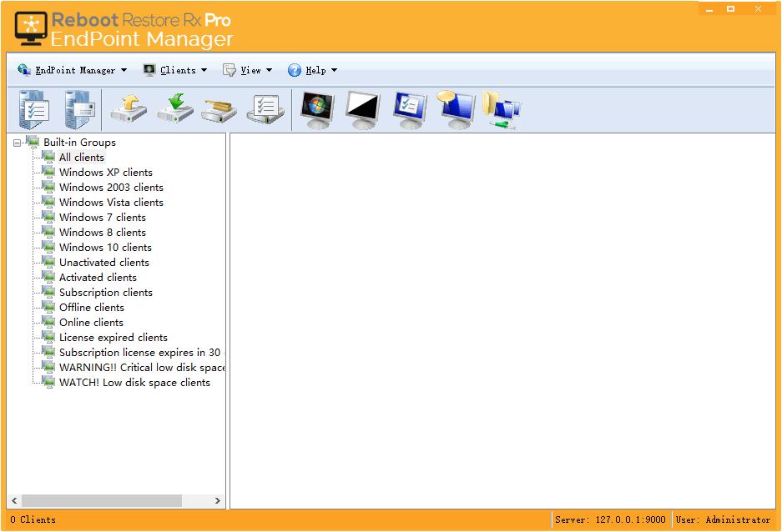This screenshot has height=532, width=782.
Task: Click the monitor with checklist icon
Action: pyautogui.click(x=410, y=111)
